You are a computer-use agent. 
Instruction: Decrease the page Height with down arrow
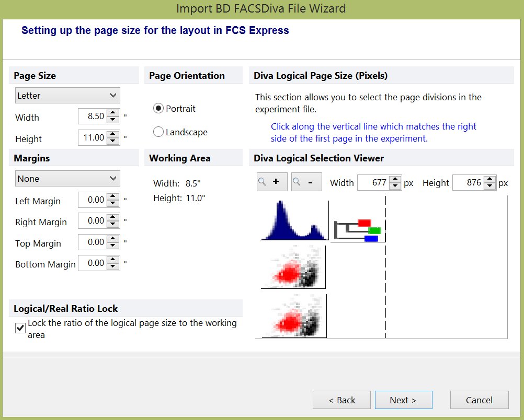tap(113, 141)
